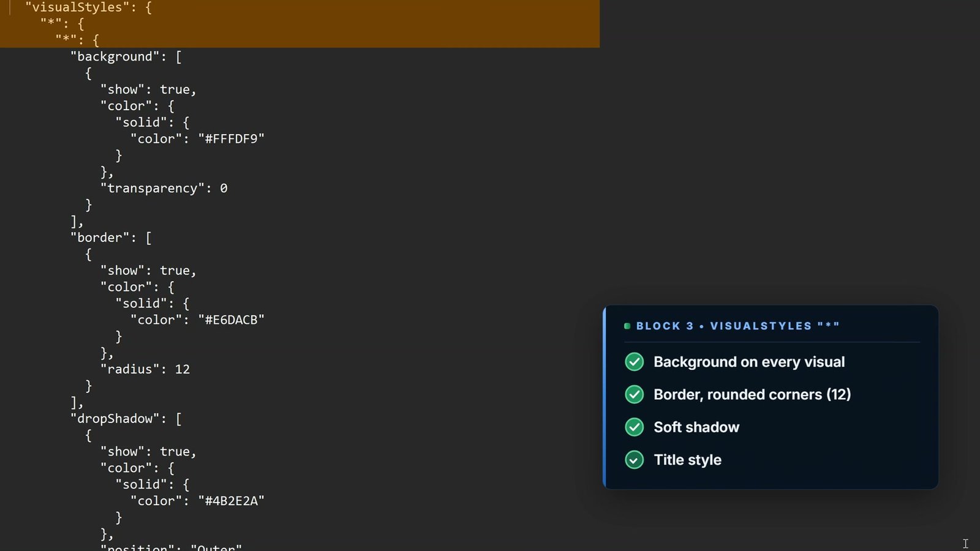This screenshot has height=551, width=980.
Task: Click the shadow color value "#4B2E2A"
Action: tap(231, 501)
